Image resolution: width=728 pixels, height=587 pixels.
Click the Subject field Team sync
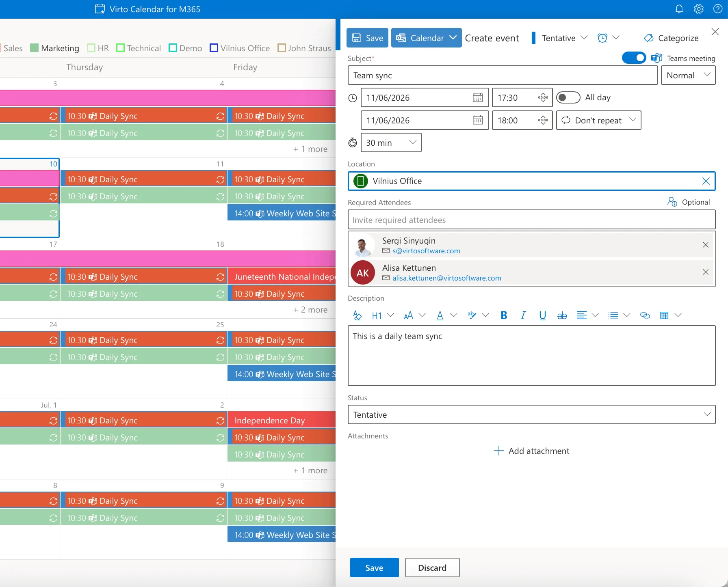(x=503, y=75)
